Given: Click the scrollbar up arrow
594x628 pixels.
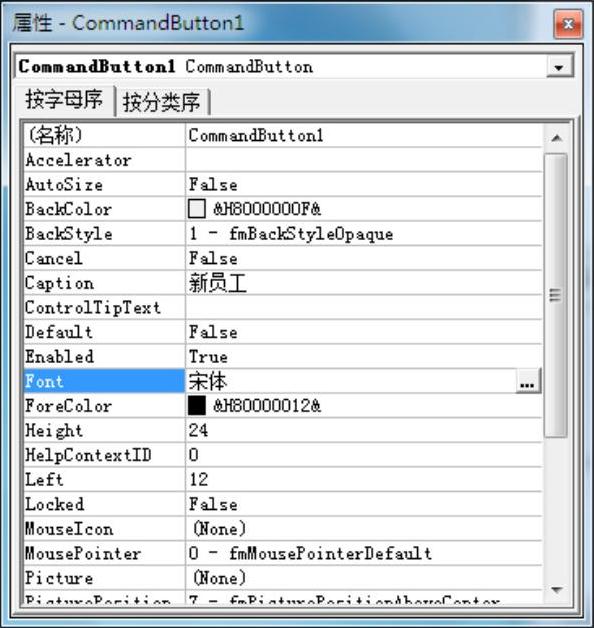Looking at the screenshot, I should click(x=556, y=138).
